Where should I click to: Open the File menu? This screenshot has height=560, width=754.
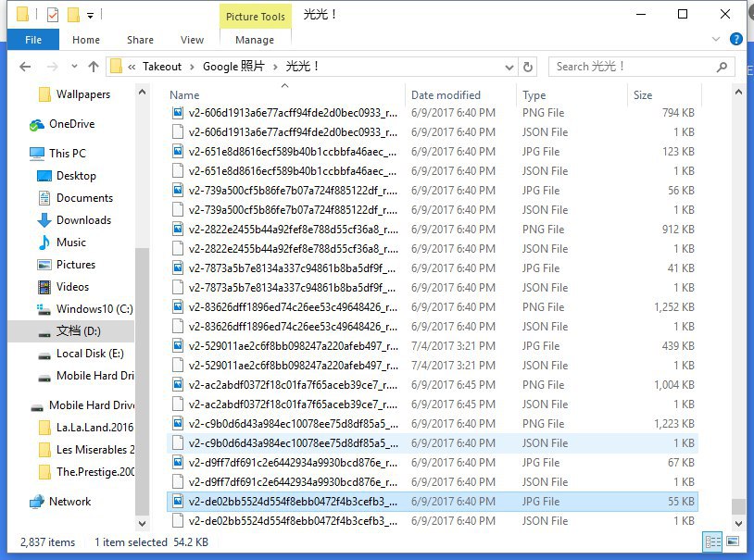(x=32, y=40)
